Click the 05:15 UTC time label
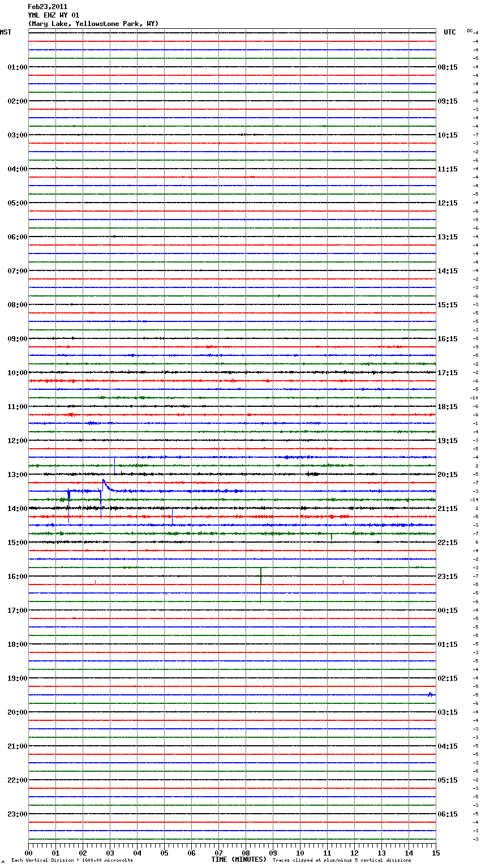 pyautogui.click(x=448, y=780)
